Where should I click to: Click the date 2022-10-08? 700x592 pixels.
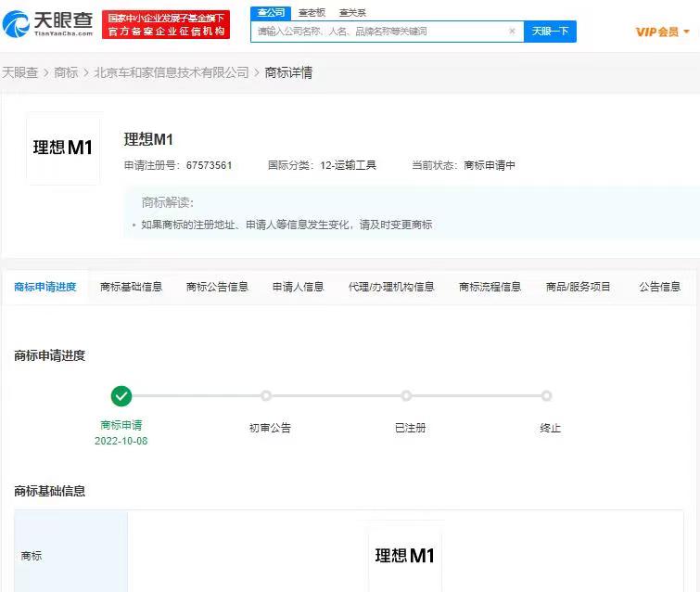pyautogui.click(x=121, y=441)
